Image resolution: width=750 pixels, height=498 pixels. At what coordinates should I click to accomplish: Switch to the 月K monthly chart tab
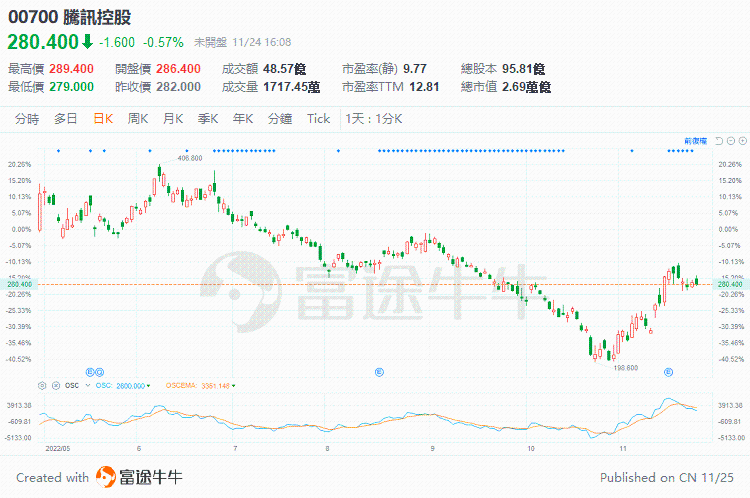[173, 119]
